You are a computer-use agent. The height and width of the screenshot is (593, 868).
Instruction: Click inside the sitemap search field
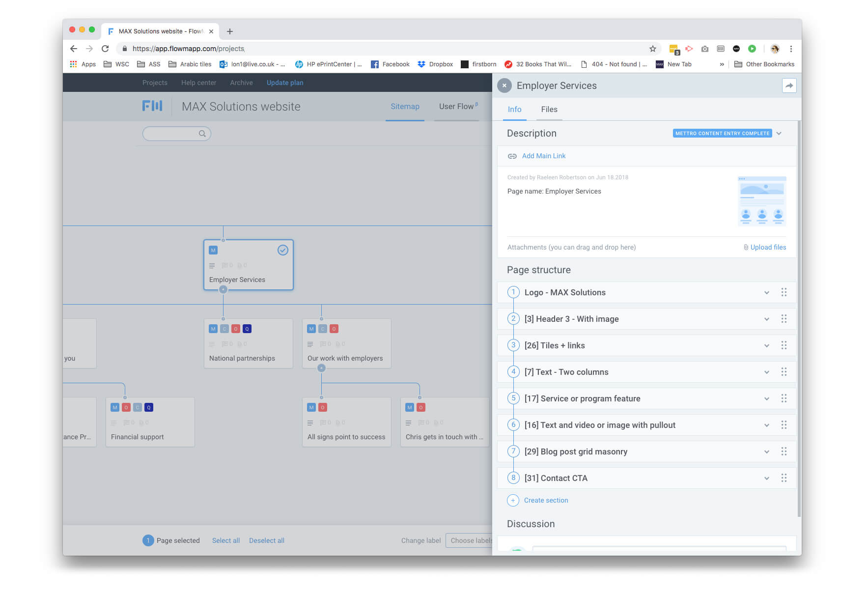[x=172, y=133]
